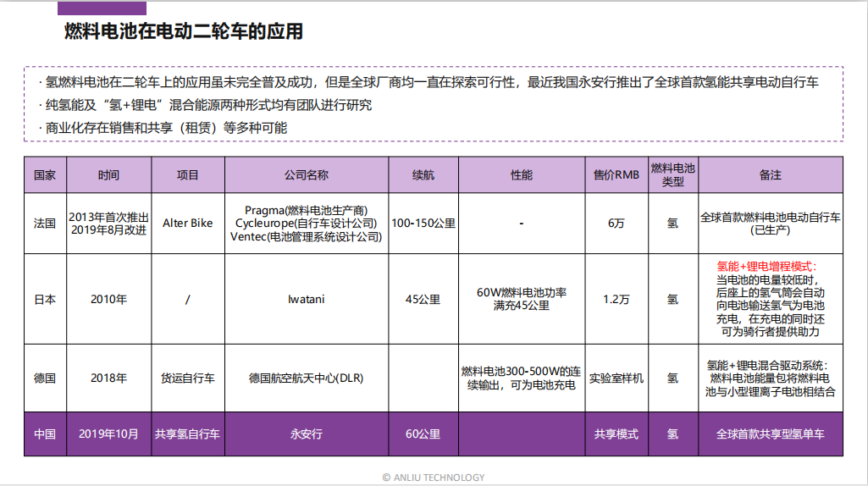Image resolution: width=868 pixels, height=486 pixels.
Task: Select the Iwatani company cell
Action: (x=306, y=299)
